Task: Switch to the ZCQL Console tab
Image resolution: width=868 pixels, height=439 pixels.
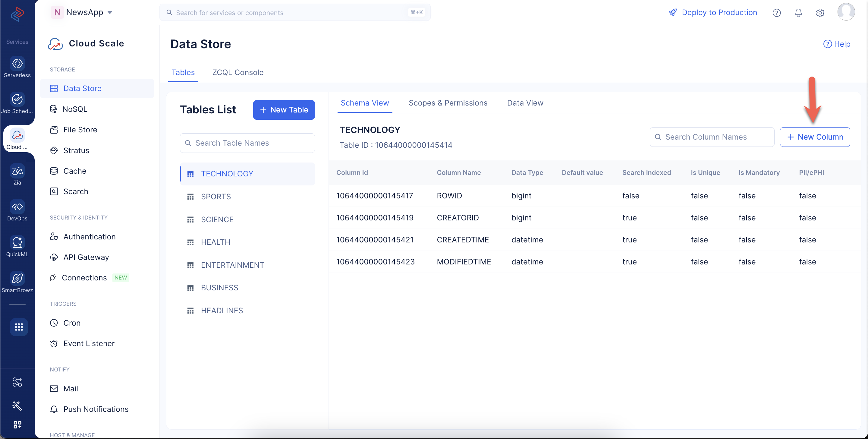Action: [237, 72]
